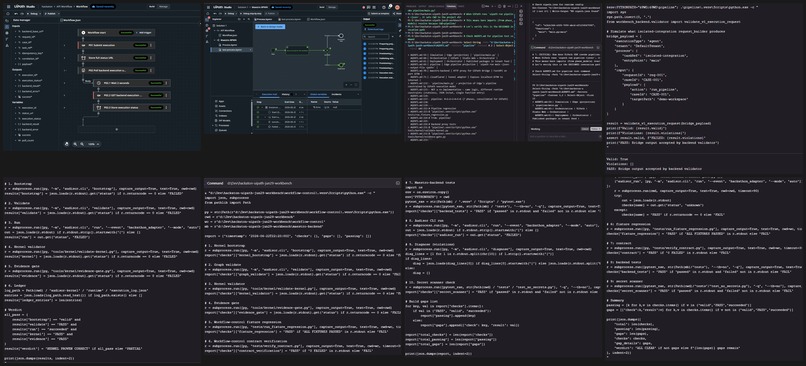
Task: Open Data manager side panel icon
Action: (7, 27)
